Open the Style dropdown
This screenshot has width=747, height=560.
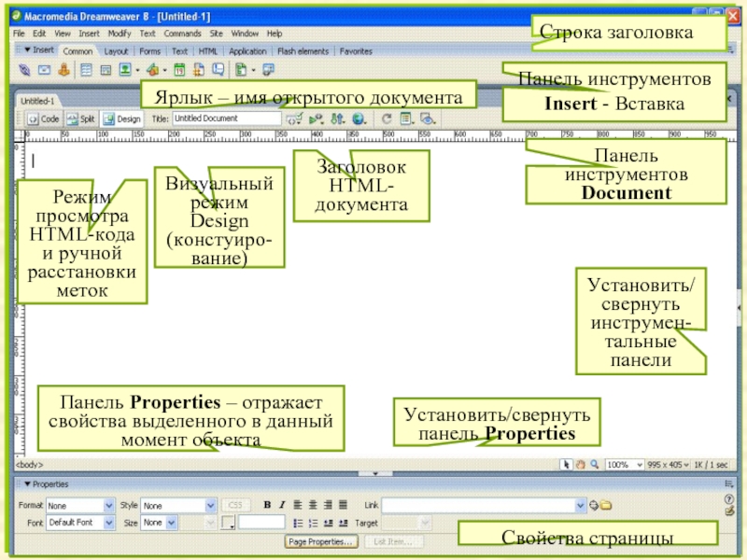point(178,505)
